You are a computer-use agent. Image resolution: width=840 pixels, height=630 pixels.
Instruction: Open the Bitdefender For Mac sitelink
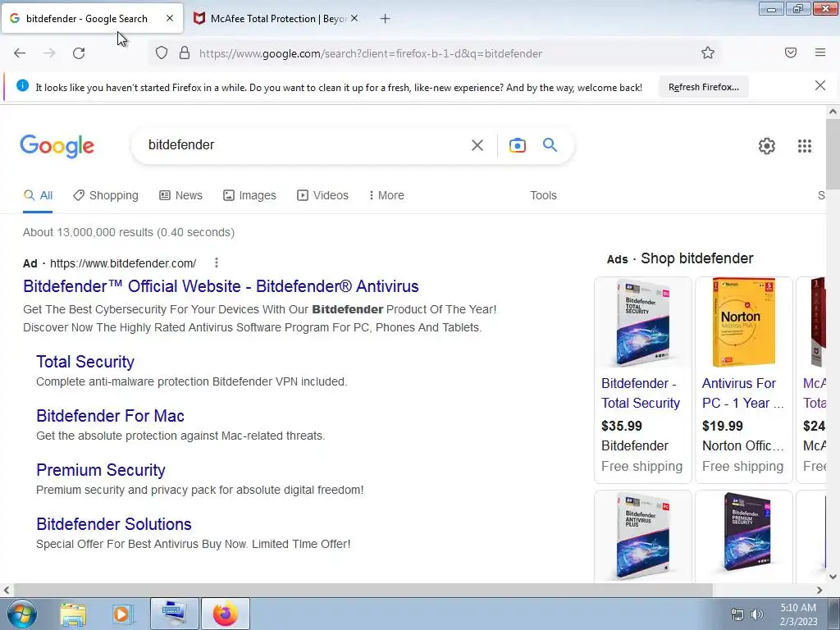pyautogui.click(x=111, y=416)
